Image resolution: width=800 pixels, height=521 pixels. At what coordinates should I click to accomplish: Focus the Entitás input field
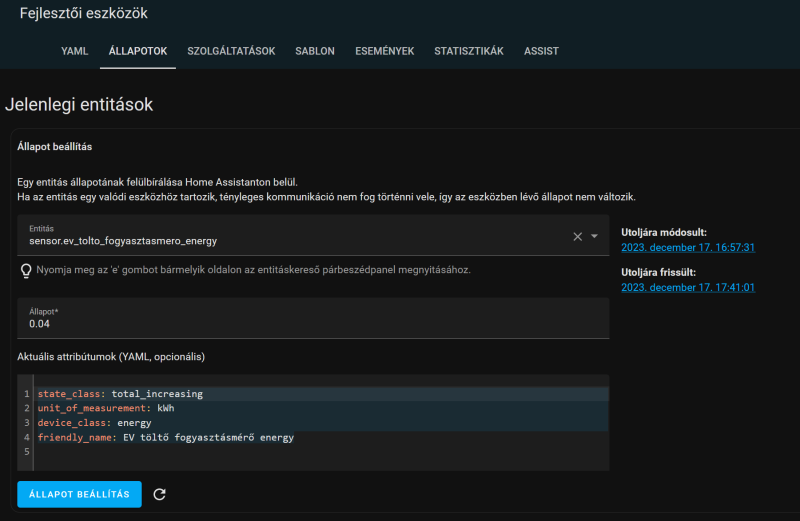(x=290, y=240)
